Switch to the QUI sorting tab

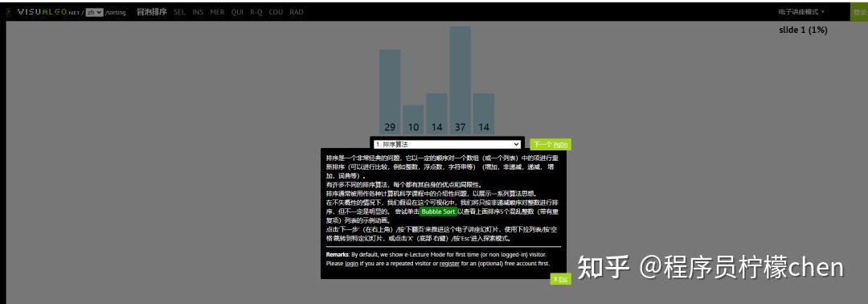[x=237, y=11]
